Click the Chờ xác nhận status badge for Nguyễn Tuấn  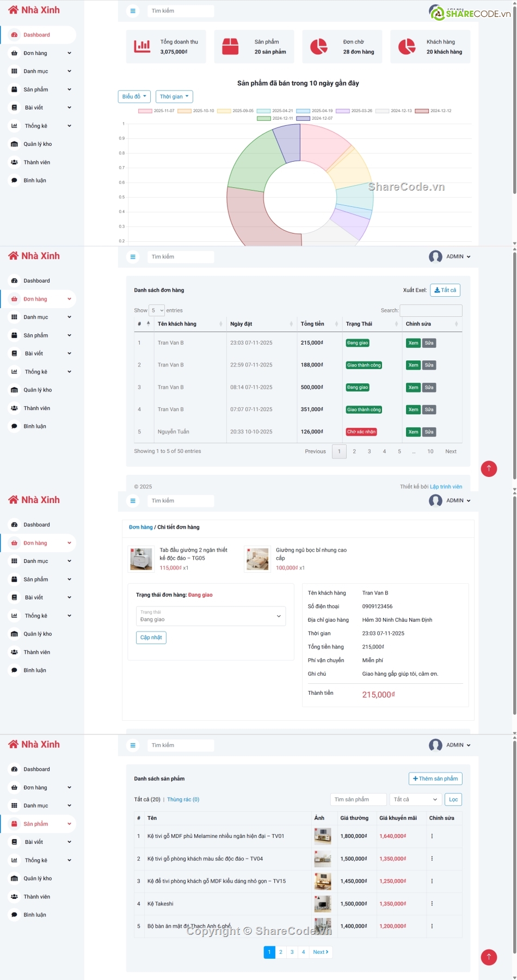pyautogui.click(x=361, y=432)
